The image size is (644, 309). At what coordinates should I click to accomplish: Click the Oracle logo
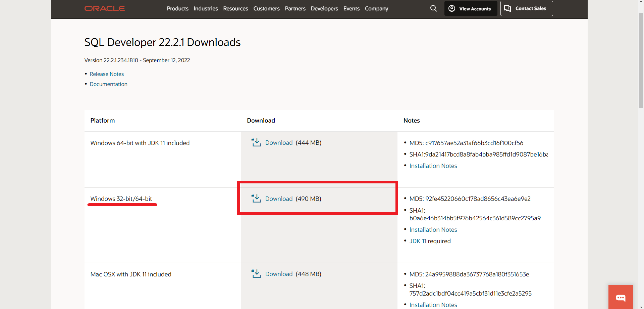click(105, 8)
